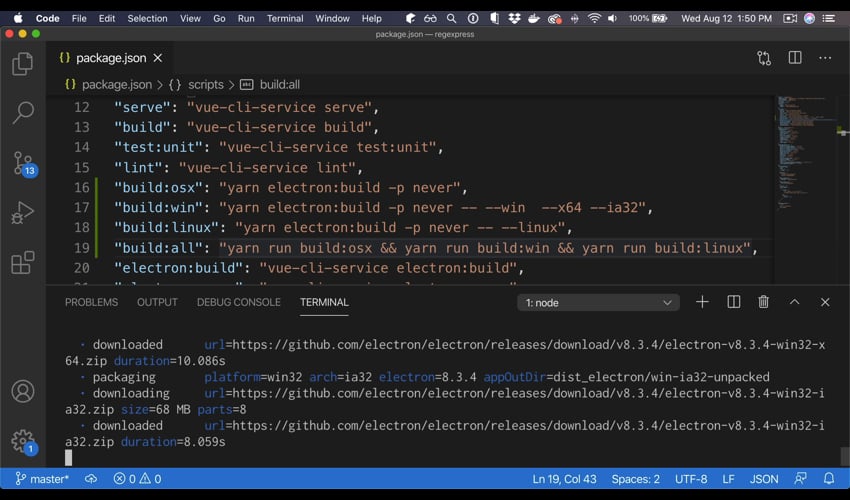Open the Run menu

tap(246, 18)
